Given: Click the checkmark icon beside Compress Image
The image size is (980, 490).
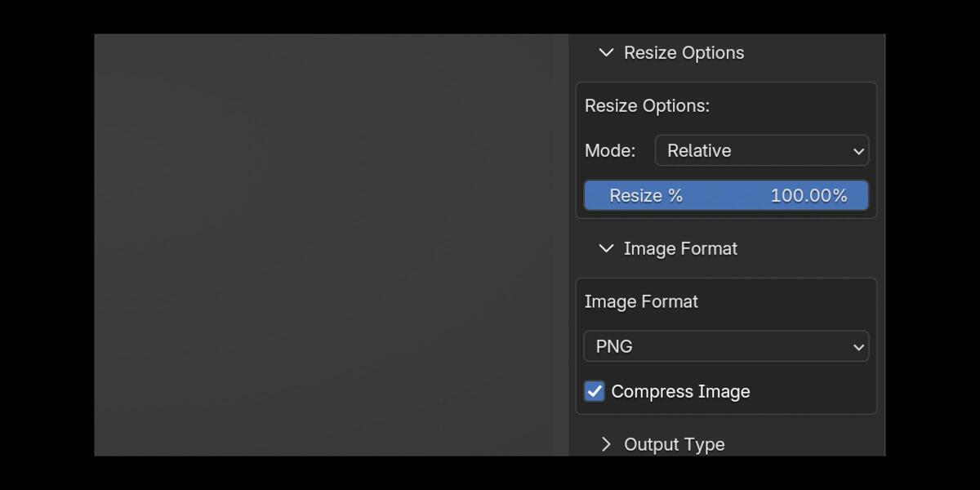Looking at the screenshot, I should (x=595, y=391).
